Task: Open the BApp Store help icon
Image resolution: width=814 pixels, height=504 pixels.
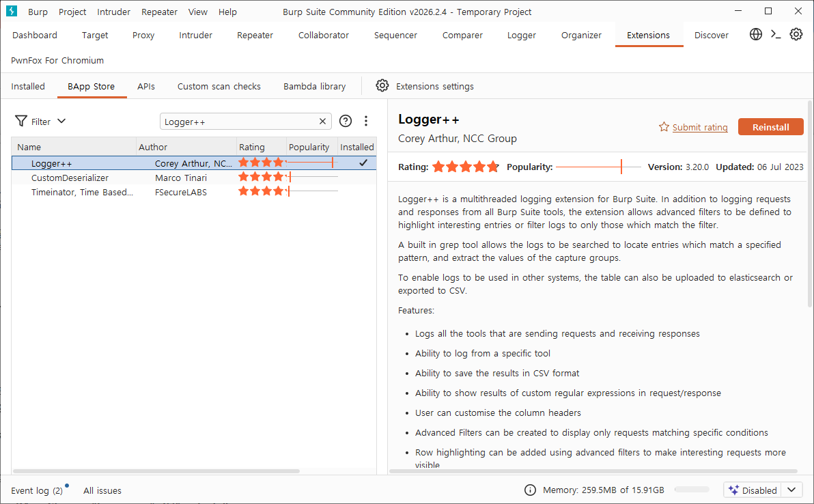Action: [346, 121]
